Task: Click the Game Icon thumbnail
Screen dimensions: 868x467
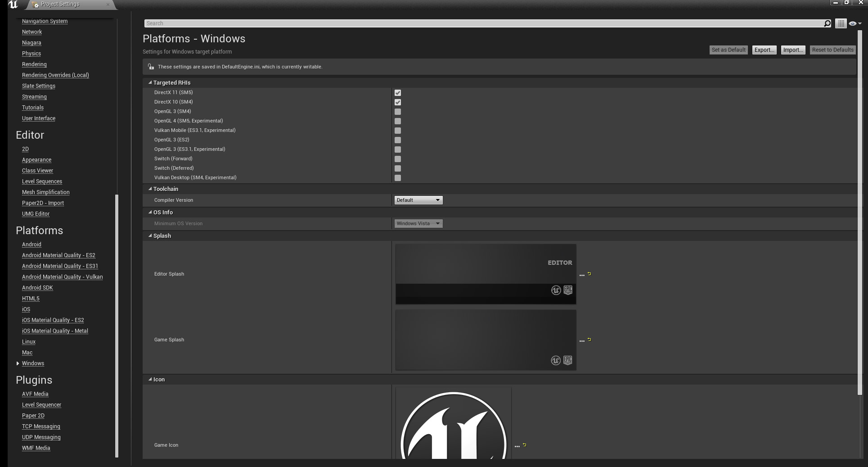Action: click(454, 423)
